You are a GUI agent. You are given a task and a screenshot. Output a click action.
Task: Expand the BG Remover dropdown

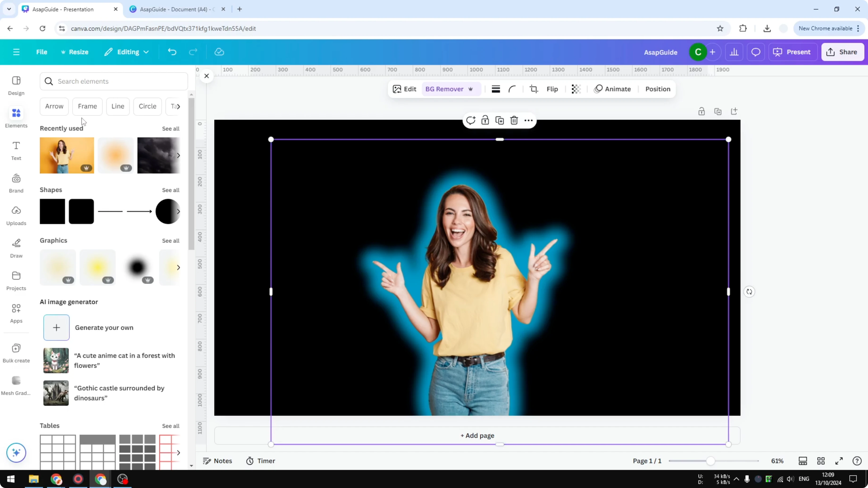click(x=471, y=89)
